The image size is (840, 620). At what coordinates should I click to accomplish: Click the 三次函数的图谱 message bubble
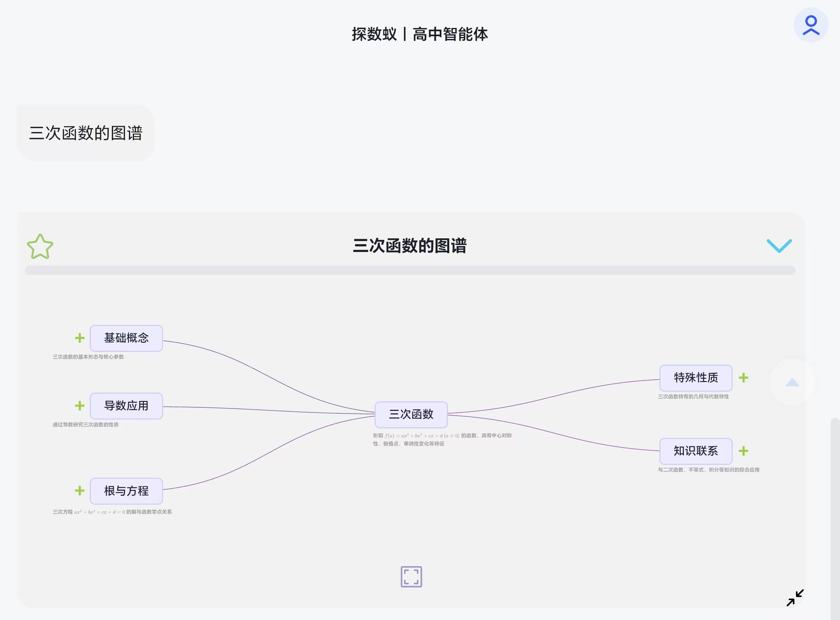click(x=86, y=133)
